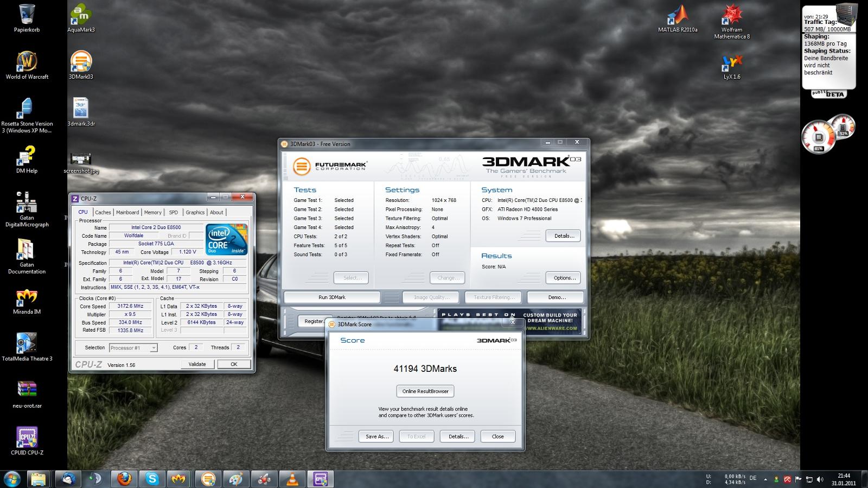868x488 pixels.
Task: Click the system Details... button in 3DMark03
Action: (x=564, y=236)
